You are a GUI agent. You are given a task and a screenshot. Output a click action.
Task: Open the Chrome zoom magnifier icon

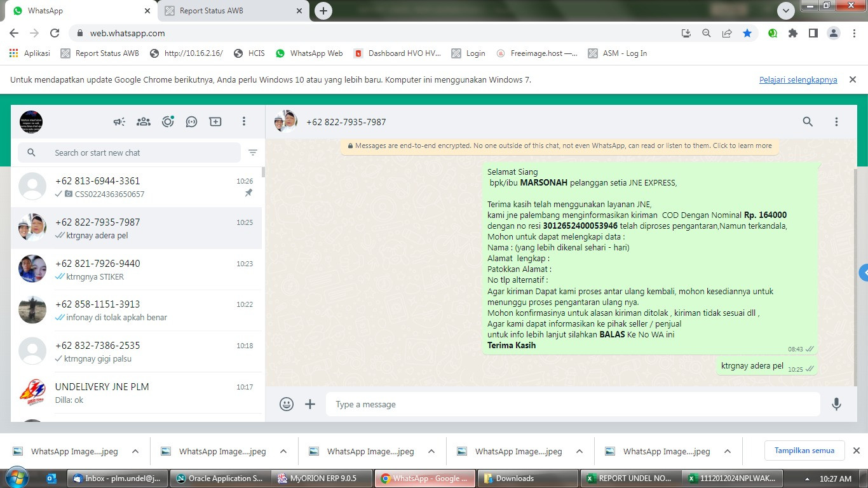[x=706, y=33]
